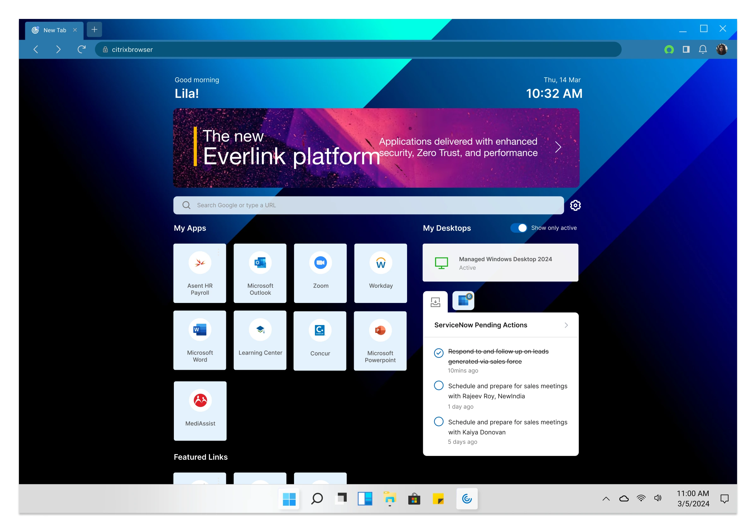Open Windows Start menu
This screenshot has width=756, height=532.
click(289, 499)
